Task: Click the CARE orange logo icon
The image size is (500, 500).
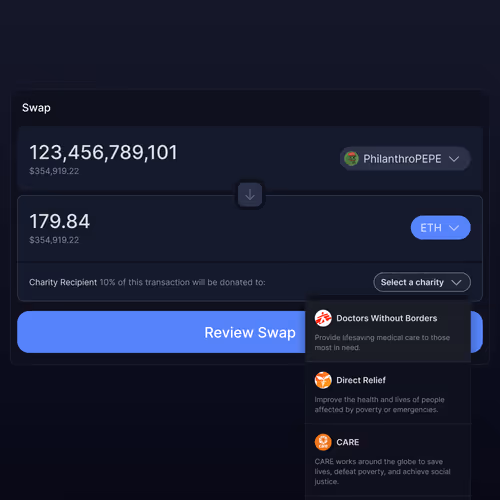Action: pyautogui.click(x=323, y=442)
